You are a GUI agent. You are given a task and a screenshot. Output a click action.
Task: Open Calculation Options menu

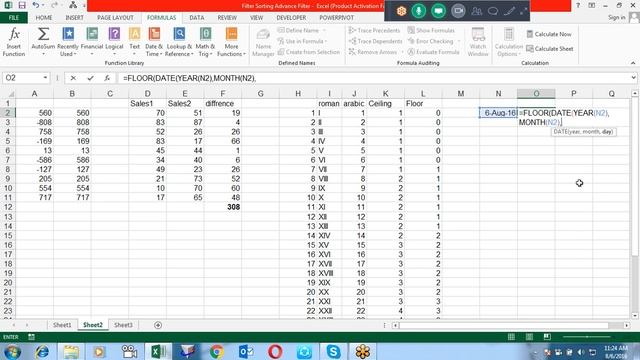point(509,42)
